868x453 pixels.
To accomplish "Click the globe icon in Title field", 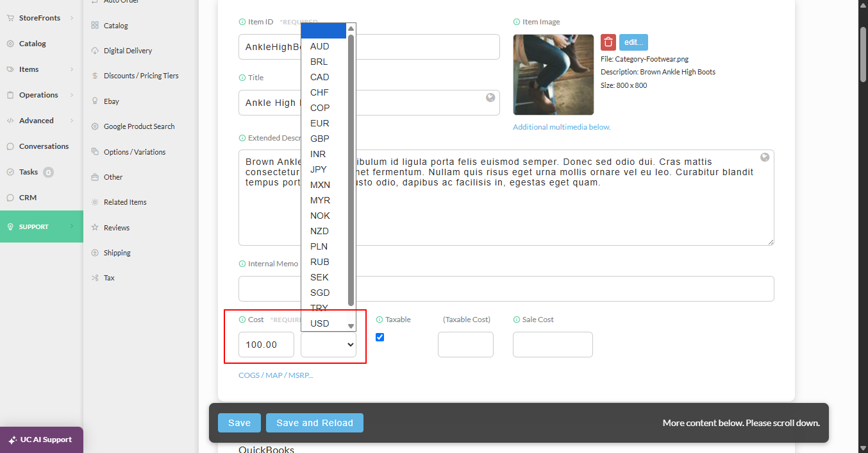I will [490, 98].
